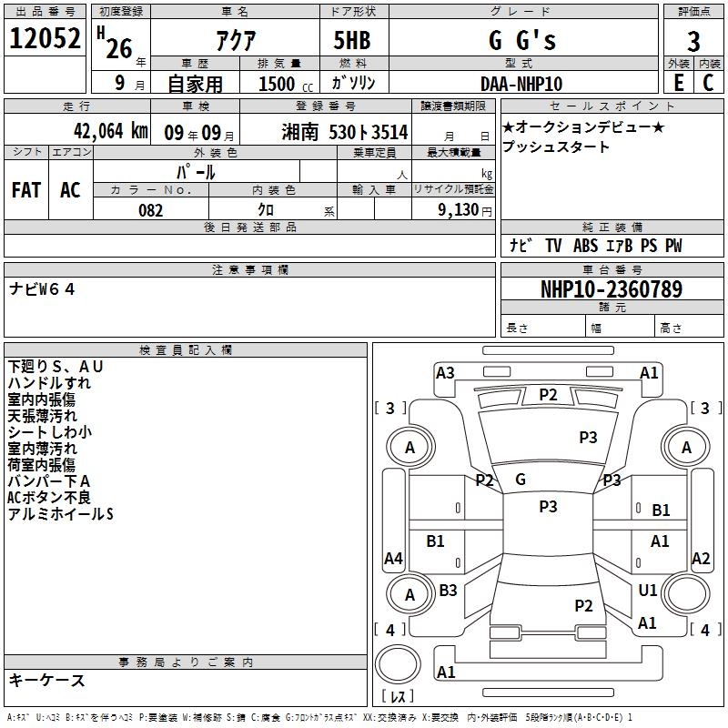Click air conditioner value AC
The image size is (728, 728).
click(x=71, y=190)
